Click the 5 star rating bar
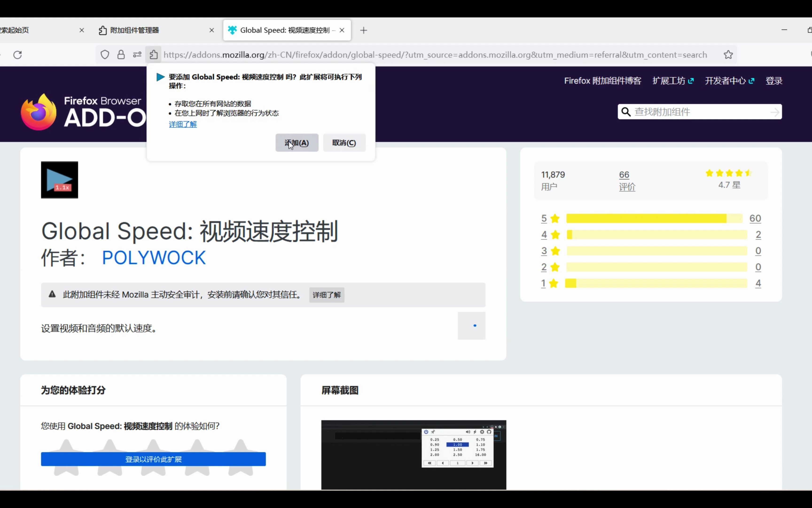812x508 pixels. pyautogui.click(x=654, y=218)
